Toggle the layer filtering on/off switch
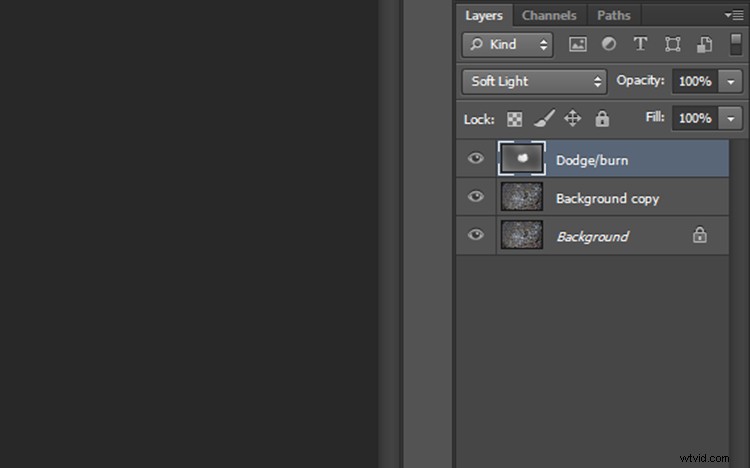This screenshot has width=750, height=468. click(736, 44)
